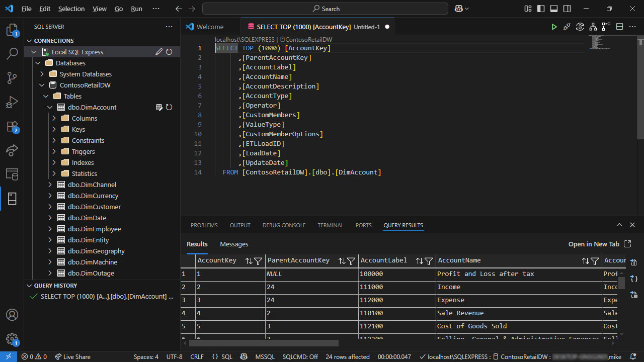
Task: Open the Source Control view
Action: pos(12,78)
